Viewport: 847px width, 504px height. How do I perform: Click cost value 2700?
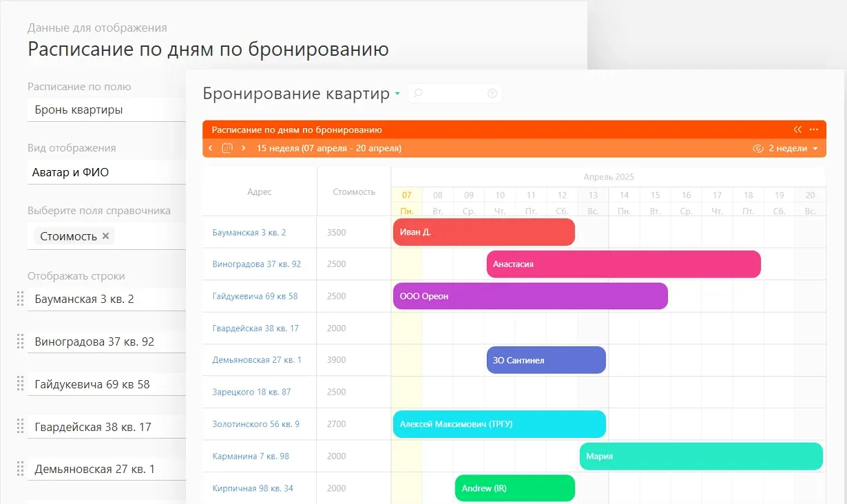coord(337,424)
